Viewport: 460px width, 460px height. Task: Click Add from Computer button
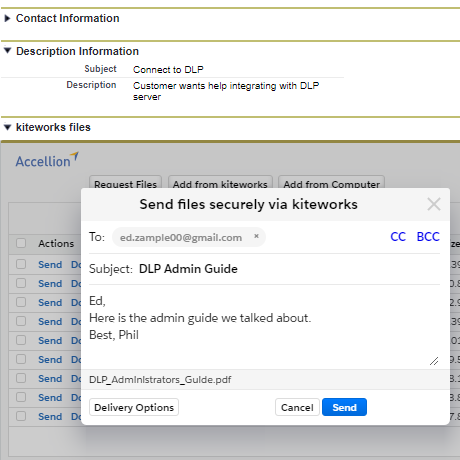(x=331, y=182)
